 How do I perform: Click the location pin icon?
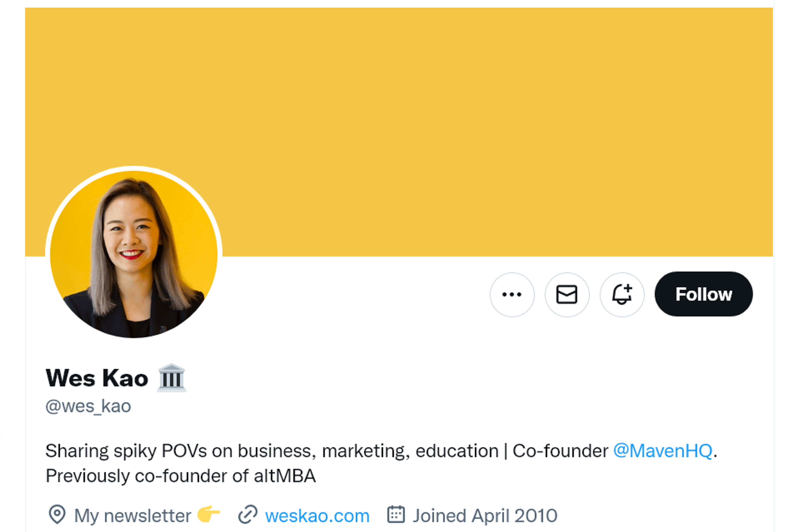[57, 515]
